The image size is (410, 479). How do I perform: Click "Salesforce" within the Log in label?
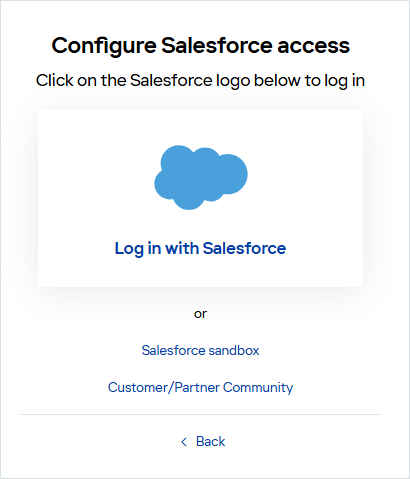pyautogui.click(x=245, y=248)
